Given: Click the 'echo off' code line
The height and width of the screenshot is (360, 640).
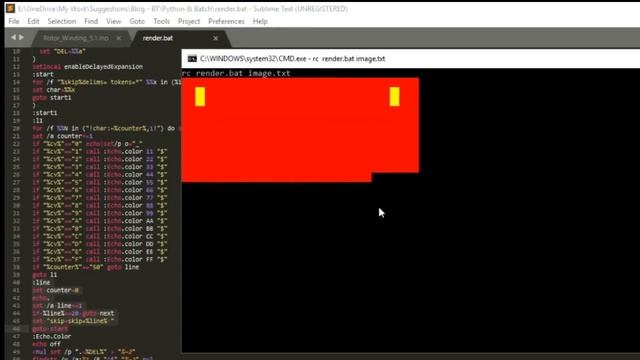Looking at the screenshot, I should pyautogui.click(x=46, y=344).
